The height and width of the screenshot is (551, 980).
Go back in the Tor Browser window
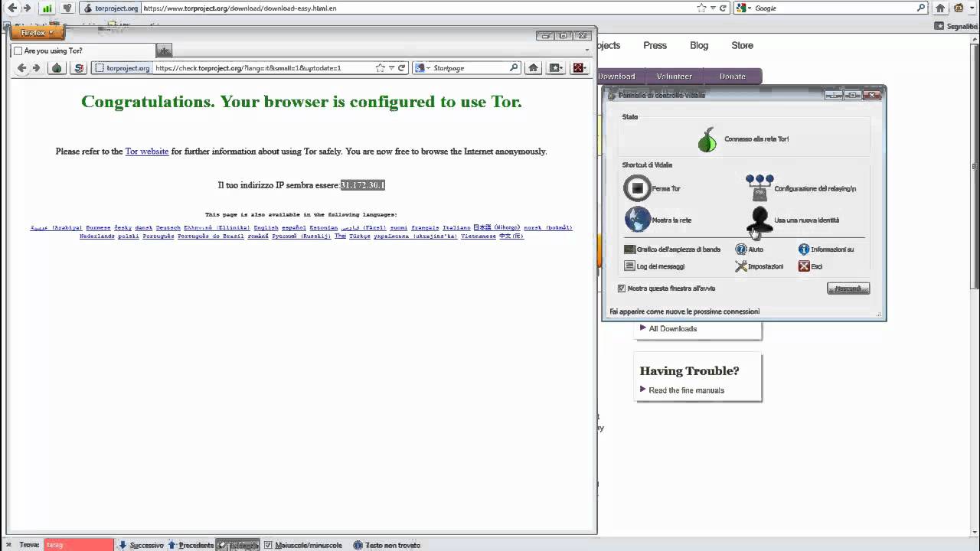[21, 68]
